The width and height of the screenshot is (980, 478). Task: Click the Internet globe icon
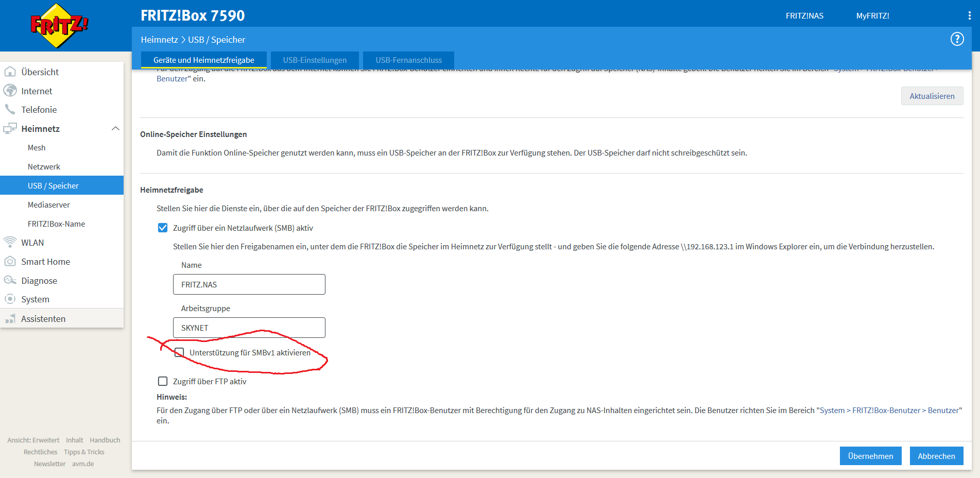tap(10, 91)
